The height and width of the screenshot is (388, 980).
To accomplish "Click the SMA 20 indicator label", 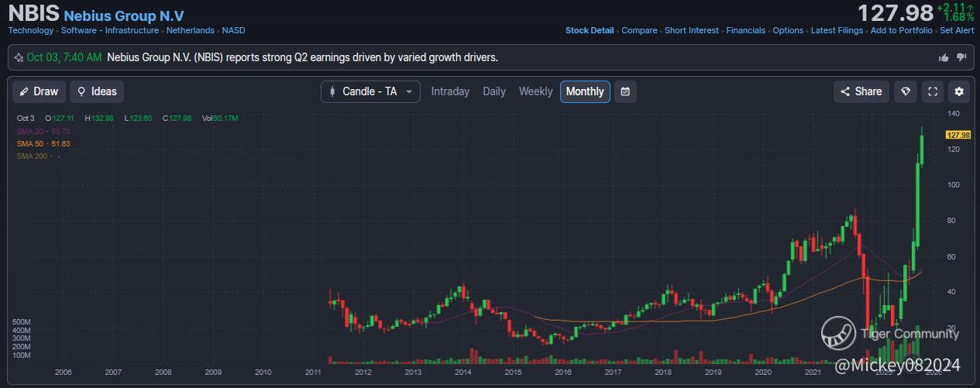I will [43, 132].
